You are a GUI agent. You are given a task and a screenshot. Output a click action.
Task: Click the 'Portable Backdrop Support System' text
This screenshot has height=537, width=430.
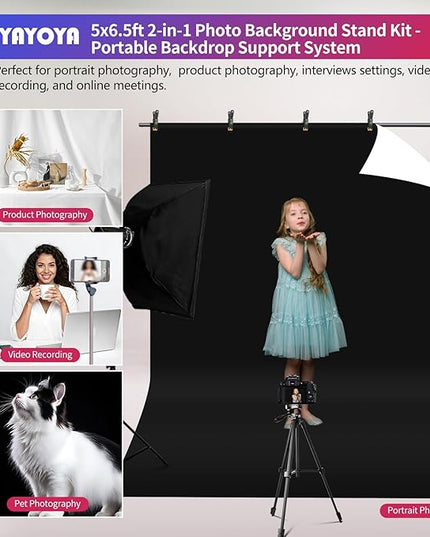coord(226,48)
